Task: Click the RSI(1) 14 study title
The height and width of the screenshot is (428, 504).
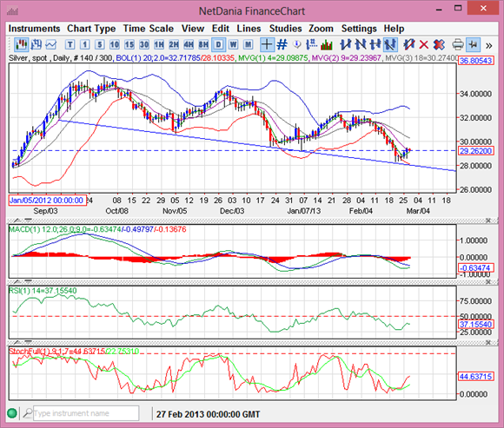Action: (x=43, y=291)
